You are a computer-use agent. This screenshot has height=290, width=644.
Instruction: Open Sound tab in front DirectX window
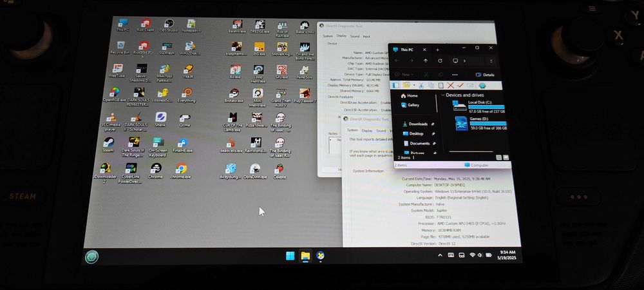click(381, 131)
